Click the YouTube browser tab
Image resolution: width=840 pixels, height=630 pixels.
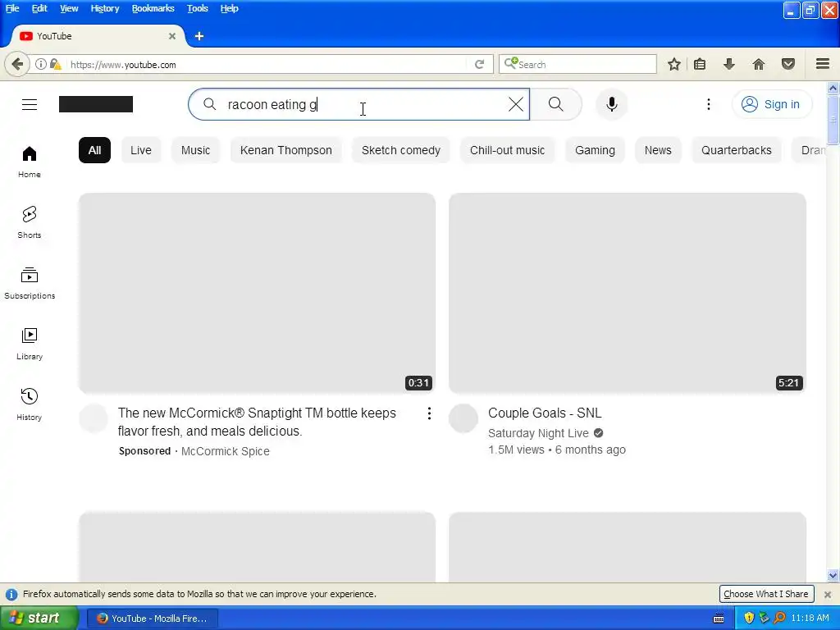[97, 36]
